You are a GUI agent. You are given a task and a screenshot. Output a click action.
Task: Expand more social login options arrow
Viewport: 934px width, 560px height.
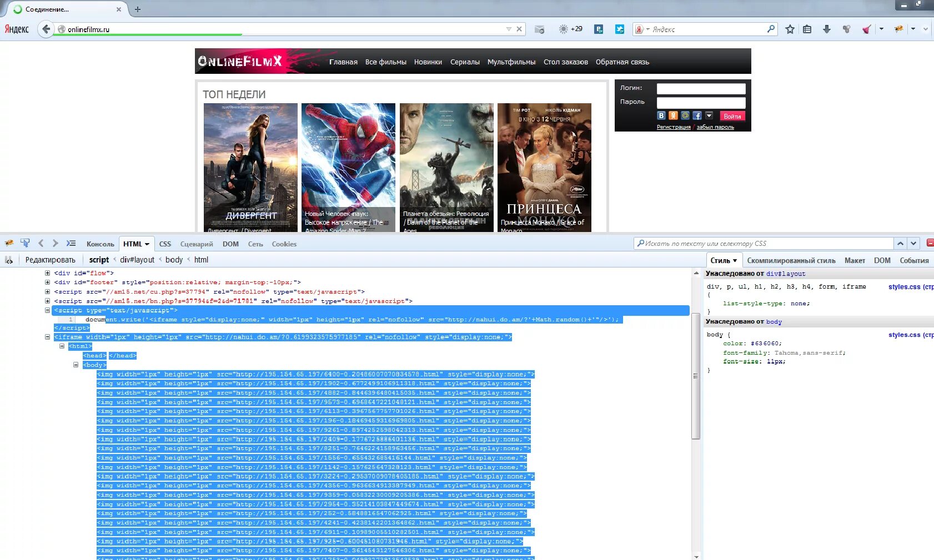tap(709, 115)
